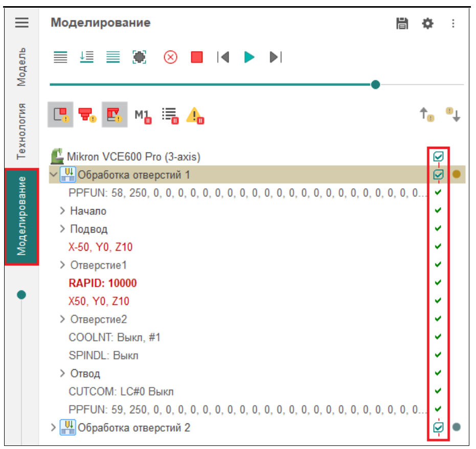This screenshot has width=476, height=449.
Task: Expand the Отверстие1 tree item
Action: click(x=62, y=265)
